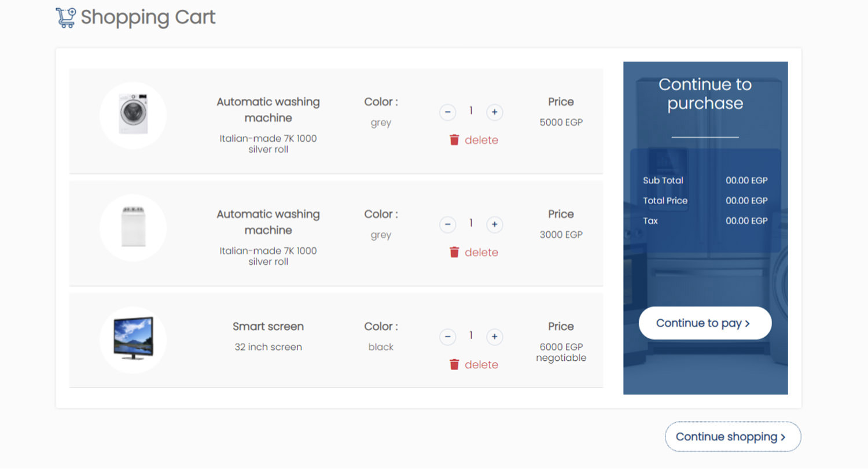868x469 pixels.
Task: Click the black color value
Action: point(381,347)
